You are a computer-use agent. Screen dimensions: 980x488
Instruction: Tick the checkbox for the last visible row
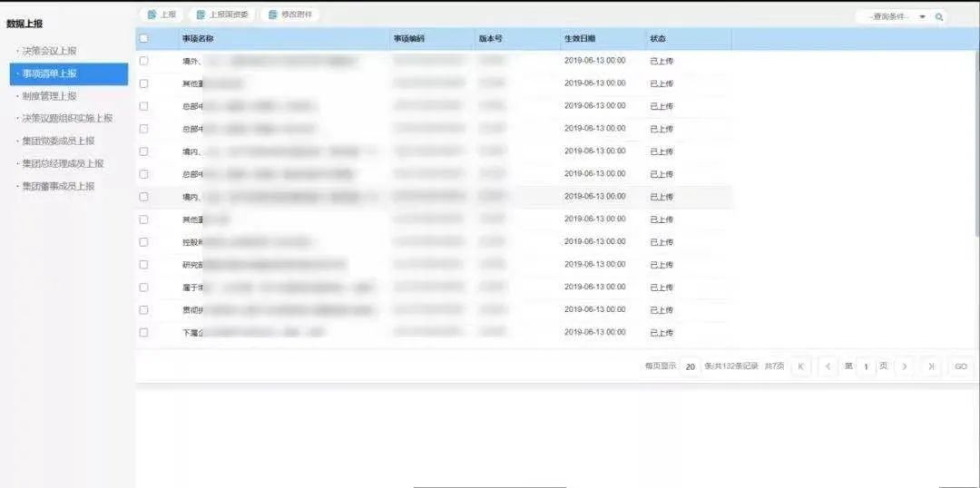(x=143, y=333)
